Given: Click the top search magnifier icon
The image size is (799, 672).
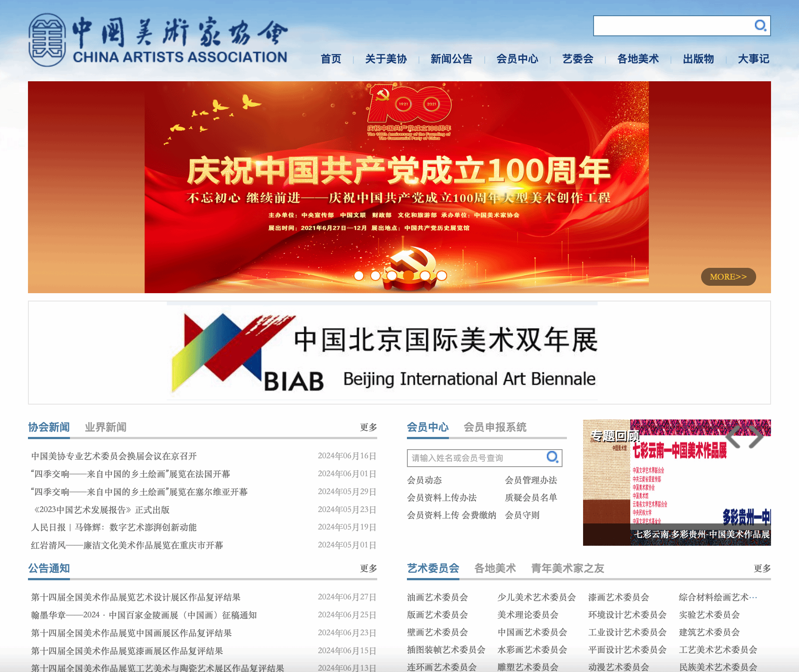Looking at the screenshot, I should [760, 26].
